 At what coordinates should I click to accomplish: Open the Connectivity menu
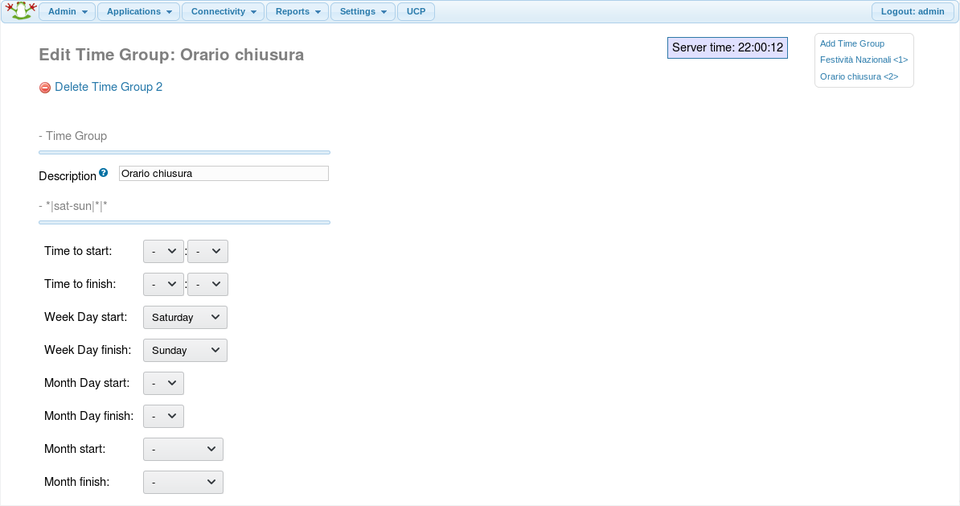pos(223,12)
